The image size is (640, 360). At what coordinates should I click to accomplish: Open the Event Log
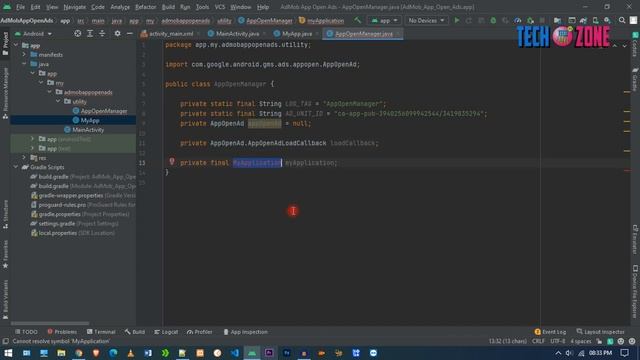pyautogui.click(x=550, y=332)
